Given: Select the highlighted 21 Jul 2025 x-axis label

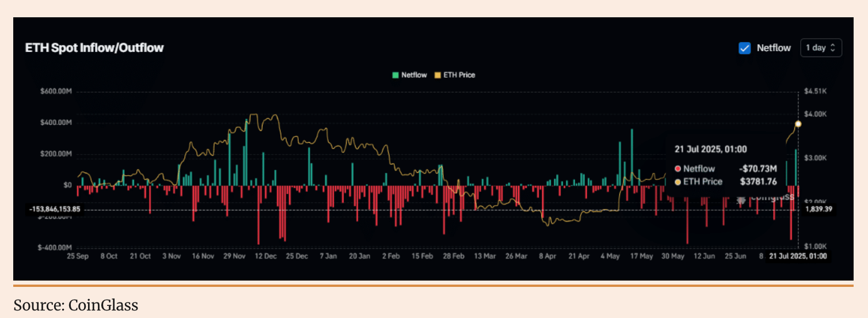Looking at the screenshot, I should point(798,256).
